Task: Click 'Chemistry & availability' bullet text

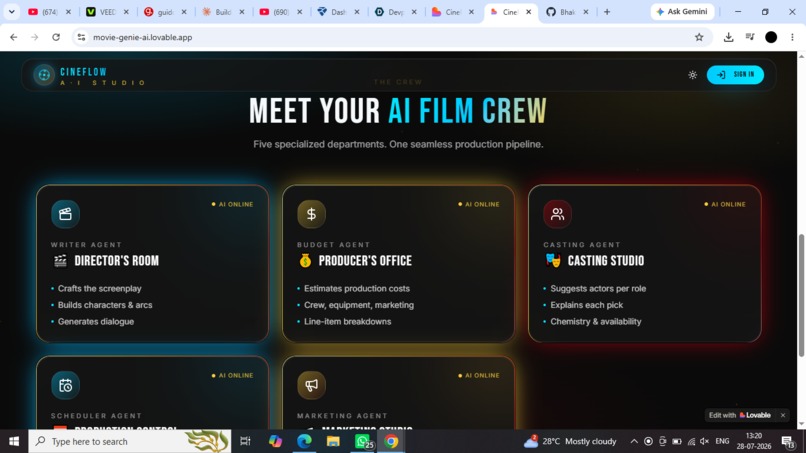Action: point(596,321)
